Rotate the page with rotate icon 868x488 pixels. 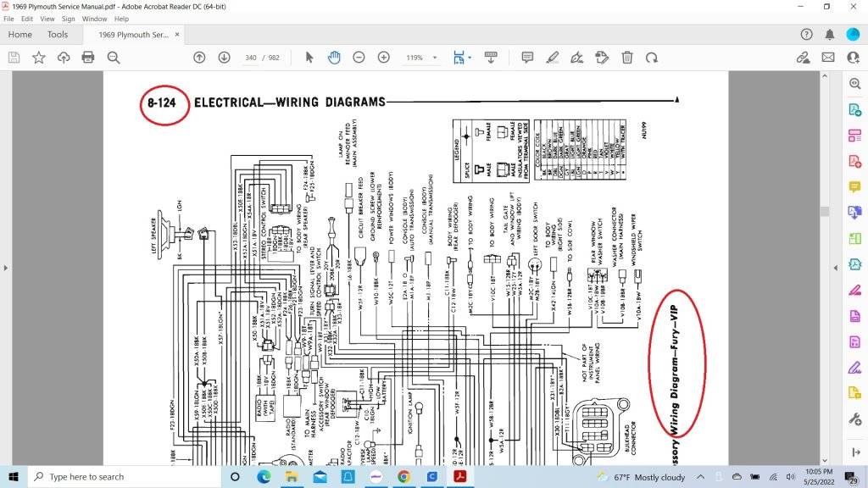(652, 58)
